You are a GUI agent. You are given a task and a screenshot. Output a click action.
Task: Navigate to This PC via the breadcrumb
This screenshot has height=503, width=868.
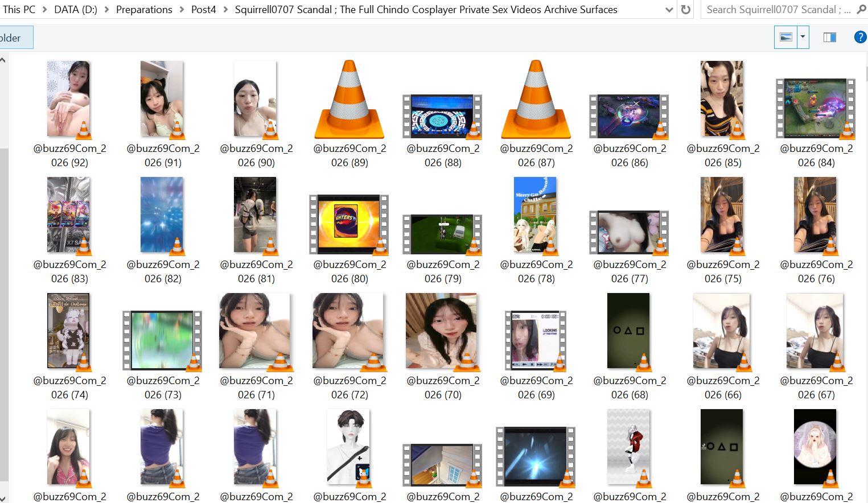[x=19, y=9]
